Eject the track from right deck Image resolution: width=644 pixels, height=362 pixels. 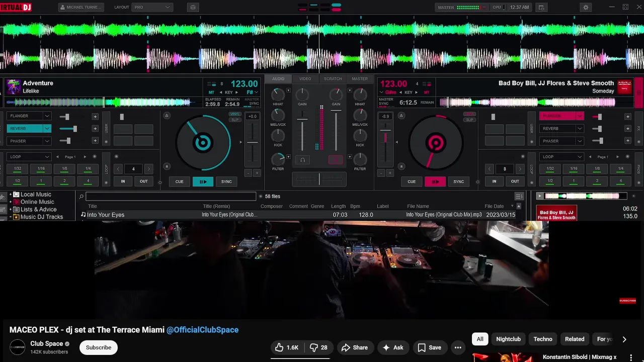click(401, 116)
